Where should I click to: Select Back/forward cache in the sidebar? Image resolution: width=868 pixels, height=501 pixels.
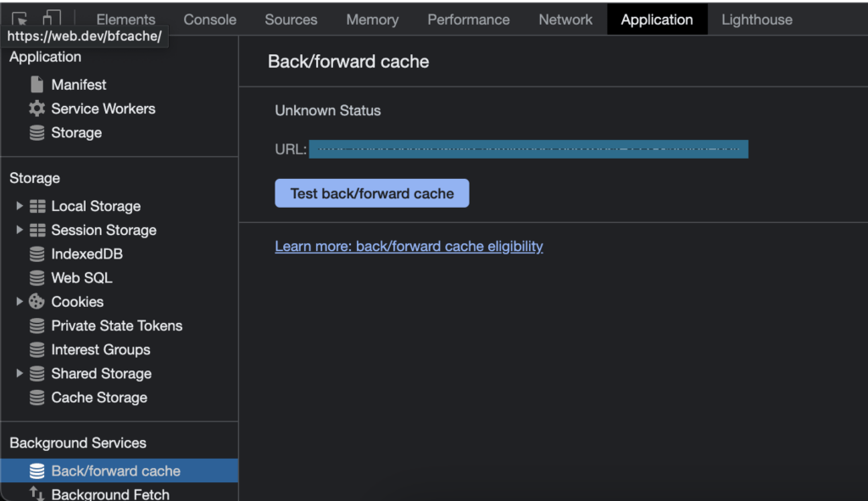[x=115, y=471]
